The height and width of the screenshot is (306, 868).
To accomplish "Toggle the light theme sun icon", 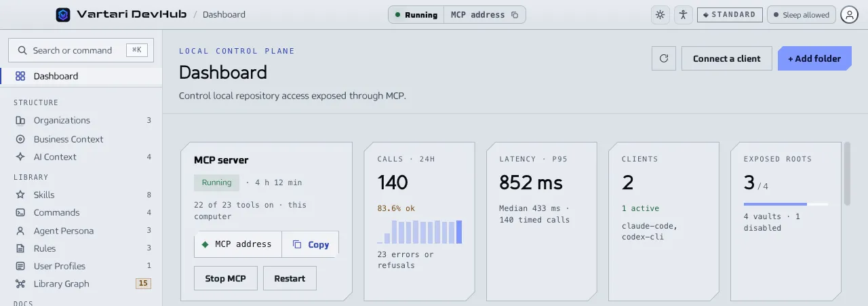I will [660, 15].
